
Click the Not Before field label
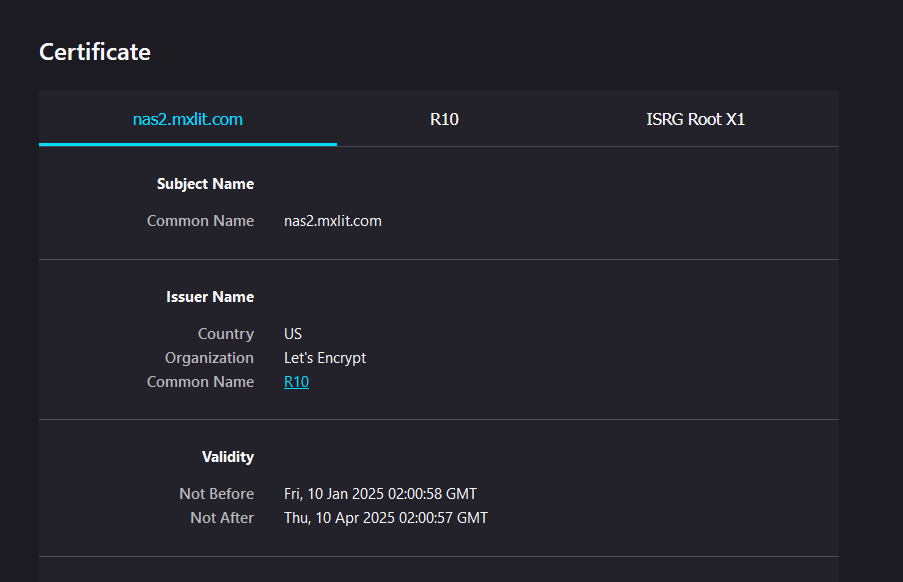pyautogui.click(x=216, y=494)
